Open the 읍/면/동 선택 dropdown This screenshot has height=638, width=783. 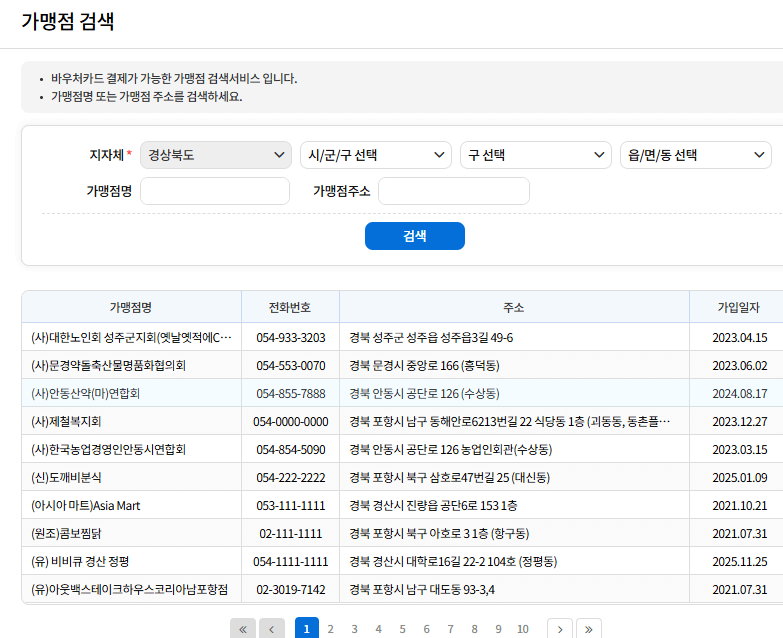coord(696,155)
